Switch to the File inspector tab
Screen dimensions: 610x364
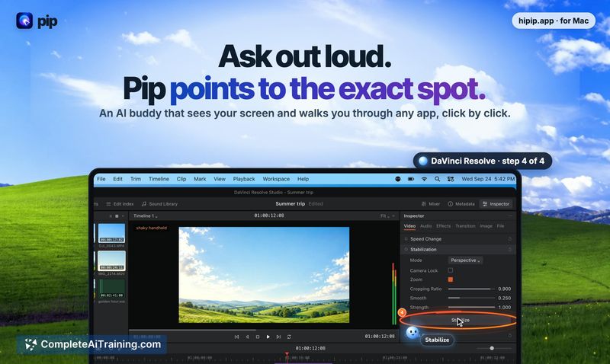[500, 226]
